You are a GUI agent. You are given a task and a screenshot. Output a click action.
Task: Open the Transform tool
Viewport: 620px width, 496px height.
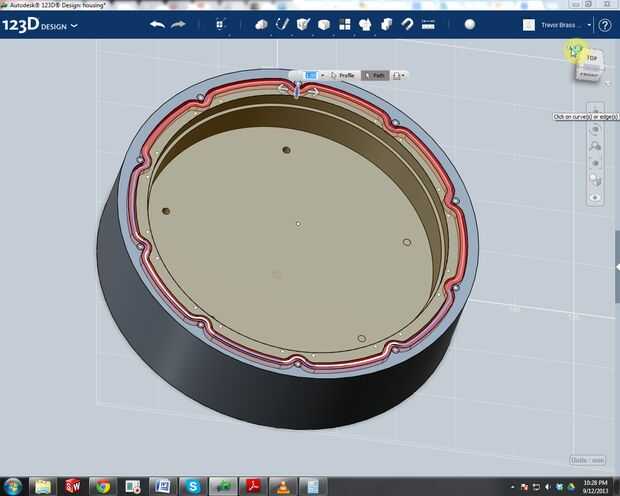coord(220,25)
